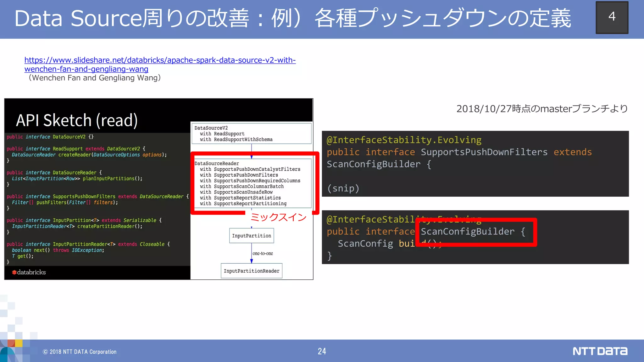Viewport: 644px width, 362px height.
Task: Click the NTT DATA logo
Action: tap(600, 351)
